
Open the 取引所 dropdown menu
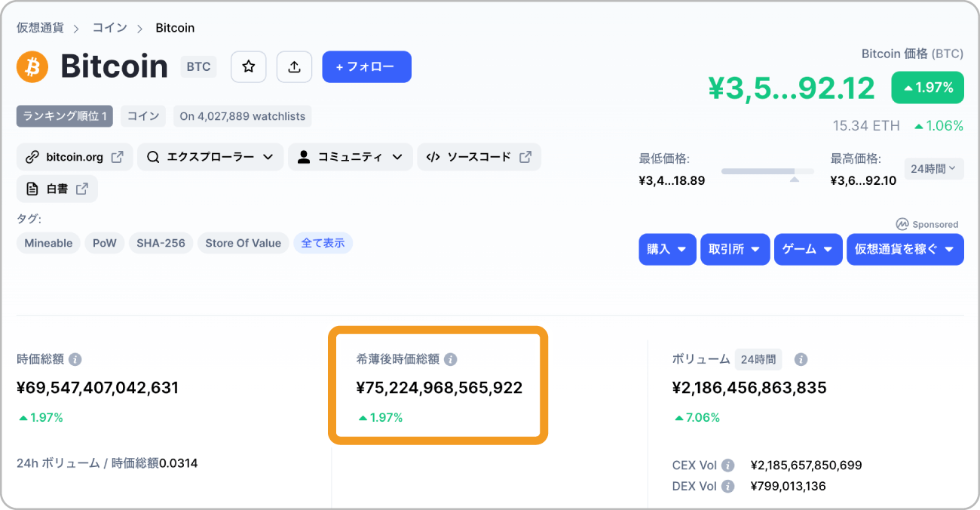pyautogui.click(x=735, y=249)
